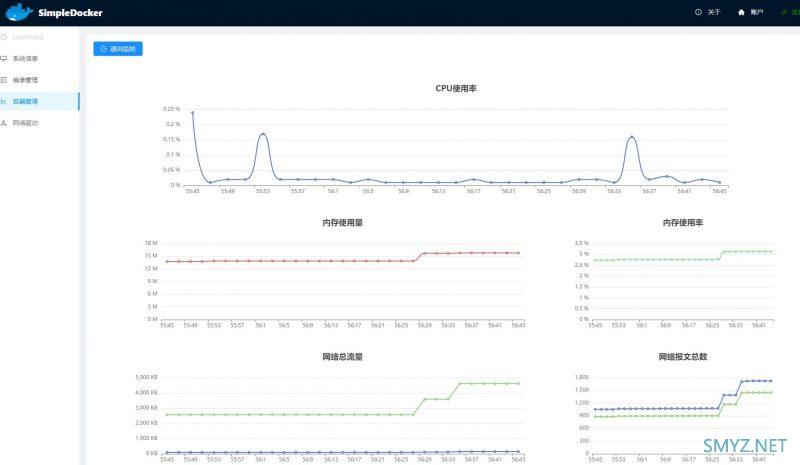Screen dimensions: 800x465
Task: Click the CPU spike peak above 55:53
Action: click(x=263, y=134)
